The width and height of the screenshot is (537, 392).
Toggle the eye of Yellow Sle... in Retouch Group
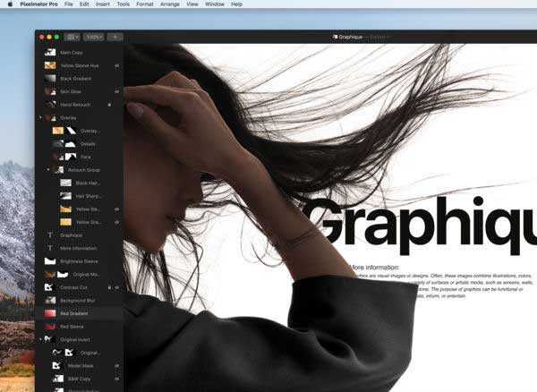point(117,209)
